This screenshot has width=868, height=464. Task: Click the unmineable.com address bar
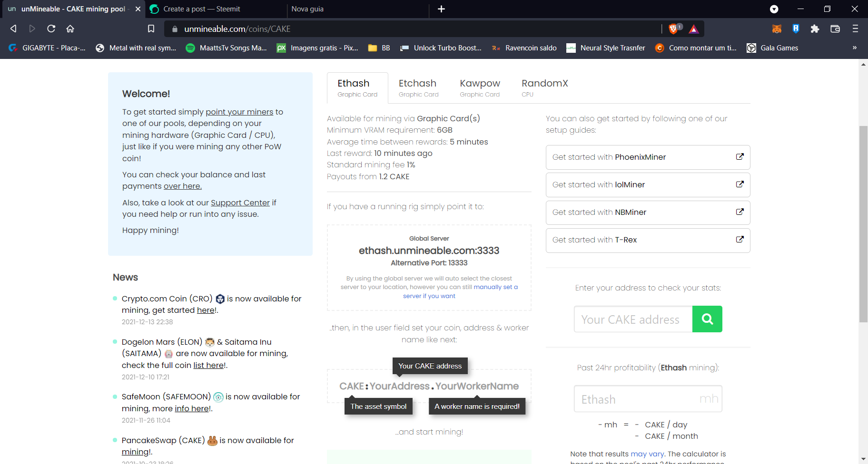coord(414,29)
